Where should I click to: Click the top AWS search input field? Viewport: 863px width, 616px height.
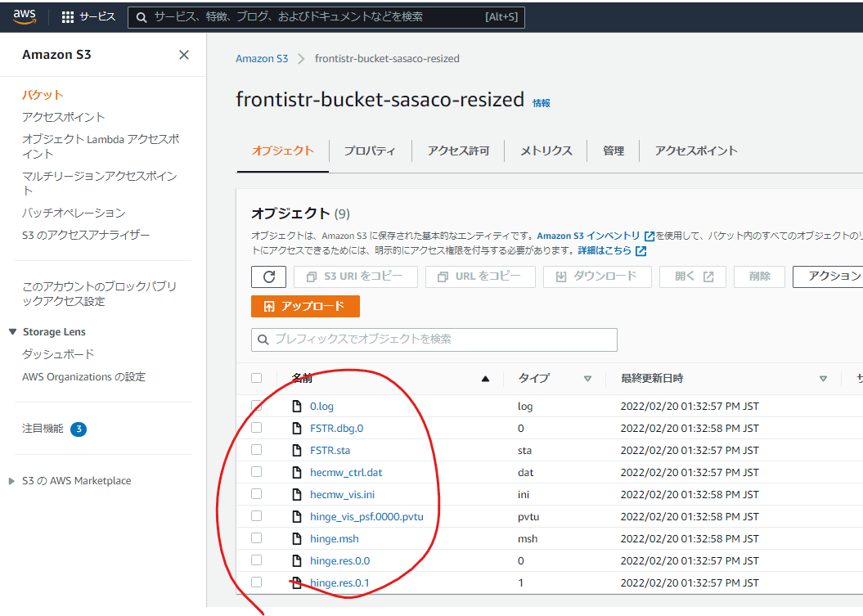[x=326, y=17]
